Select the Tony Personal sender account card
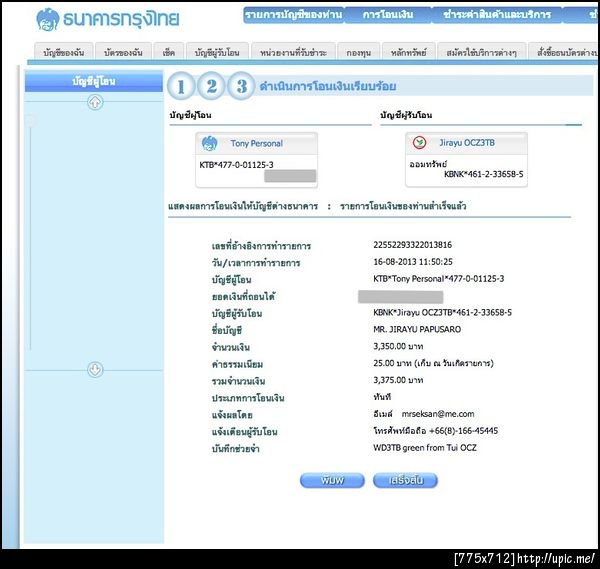This screenshot has width=600, height=569. click(256, 160)
